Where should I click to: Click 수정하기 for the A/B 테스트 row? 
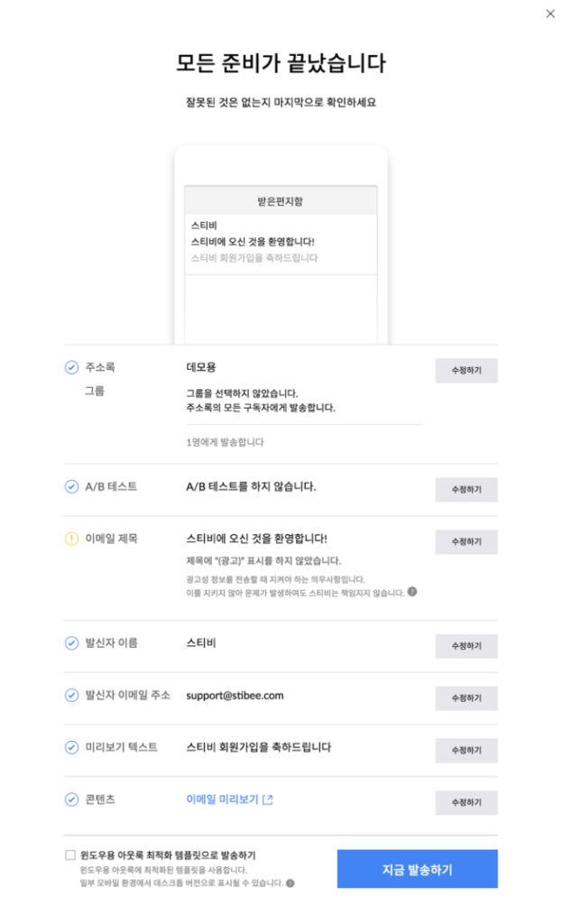[x=466, y=490]
